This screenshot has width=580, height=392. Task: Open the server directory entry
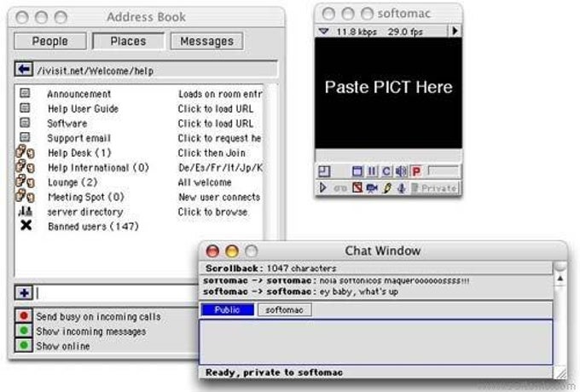coord(85,211)
